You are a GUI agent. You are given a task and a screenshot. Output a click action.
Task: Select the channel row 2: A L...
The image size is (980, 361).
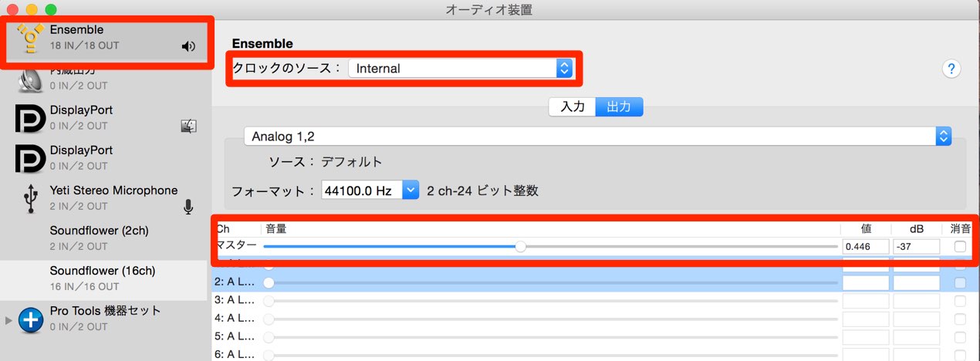point(234,283)
